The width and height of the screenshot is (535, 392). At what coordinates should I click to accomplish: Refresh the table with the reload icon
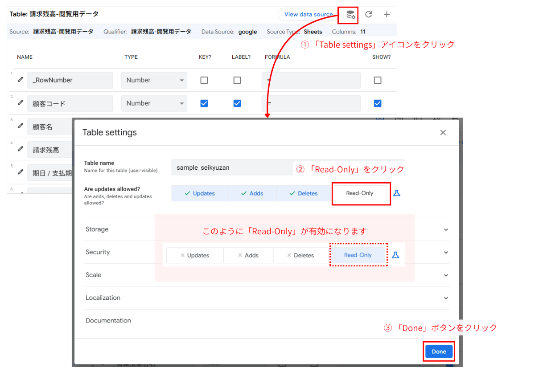click(368, 14)
